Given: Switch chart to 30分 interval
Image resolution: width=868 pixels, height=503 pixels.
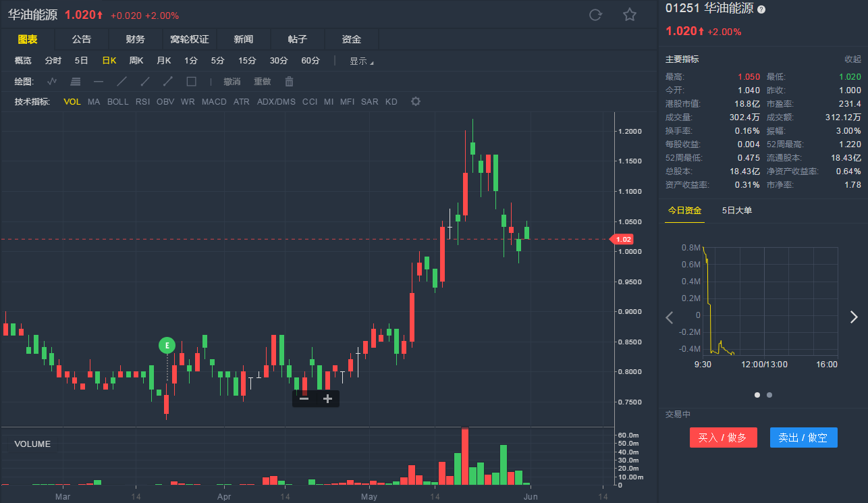Looking at the screenshot, I should point(279,61).
